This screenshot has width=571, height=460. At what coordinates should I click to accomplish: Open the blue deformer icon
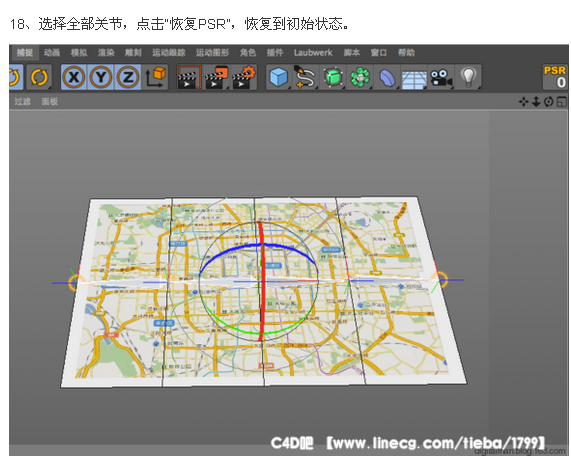point(387,77)
